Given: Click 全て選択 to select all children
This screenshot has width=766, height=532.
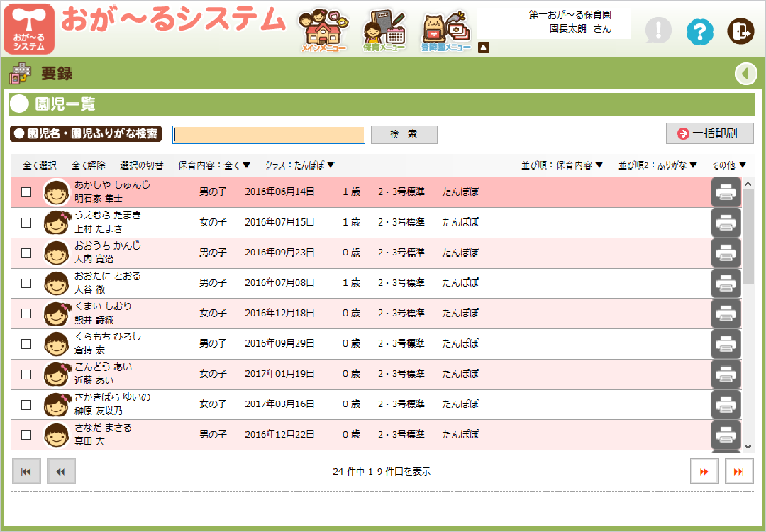Looking at the screenshot, I should click(x=40, y=164).
